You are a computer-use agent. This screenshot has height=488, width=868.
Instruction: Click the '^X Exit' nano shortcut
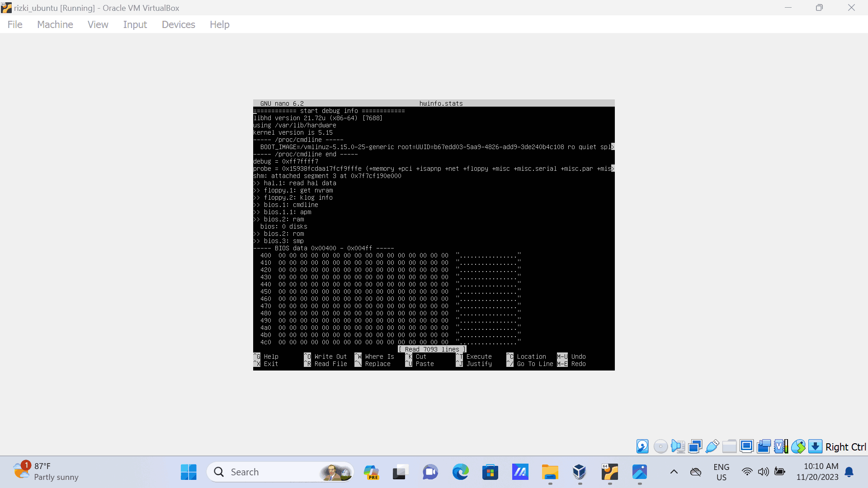tap(266, 364)
